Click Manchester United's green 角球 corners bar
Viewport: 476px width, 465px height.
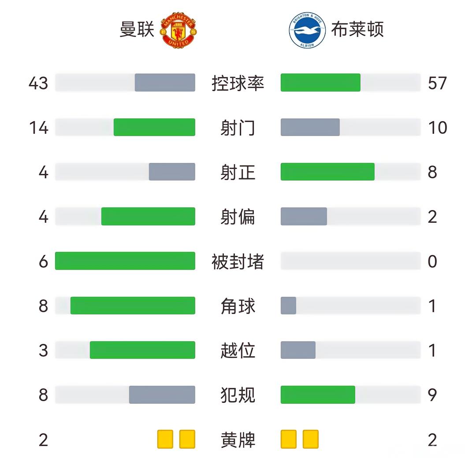(133, 306)
